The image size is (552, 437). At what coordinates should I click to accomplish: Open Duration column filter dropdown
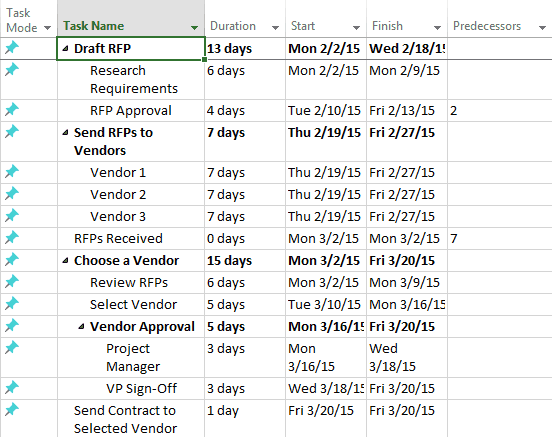coord(276,27)
